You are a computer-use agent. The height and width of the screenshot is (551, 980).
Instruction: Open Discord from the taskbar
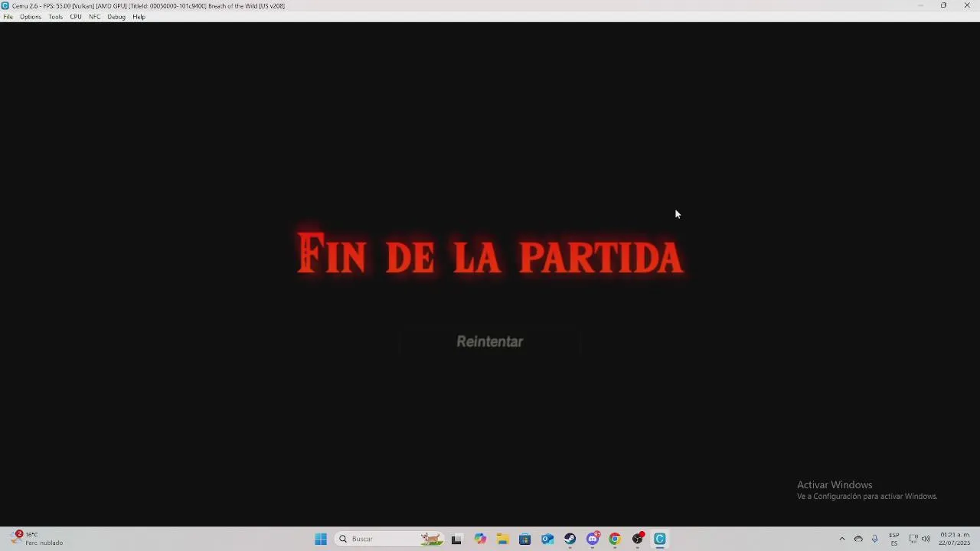click(x=593, y=539)
